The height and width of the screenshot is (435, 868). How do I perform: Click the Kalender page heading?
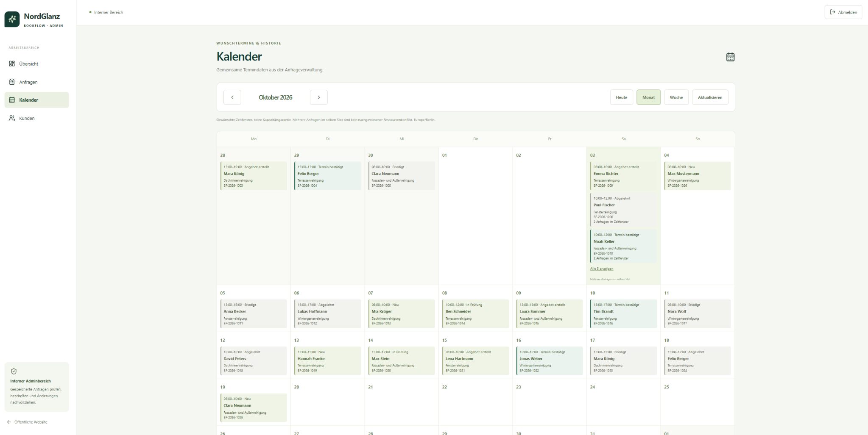coord(239,56)
